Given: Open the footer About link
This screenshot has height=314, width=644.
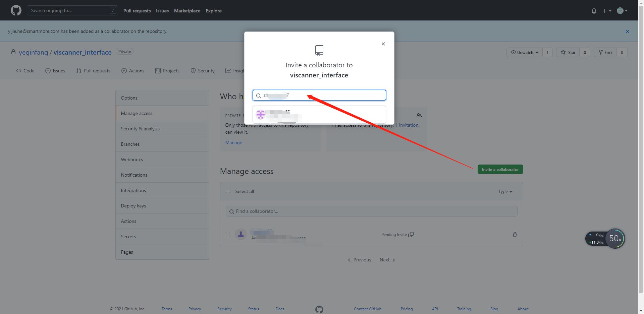Looking at the screenshot, I should tap(523, 309).
